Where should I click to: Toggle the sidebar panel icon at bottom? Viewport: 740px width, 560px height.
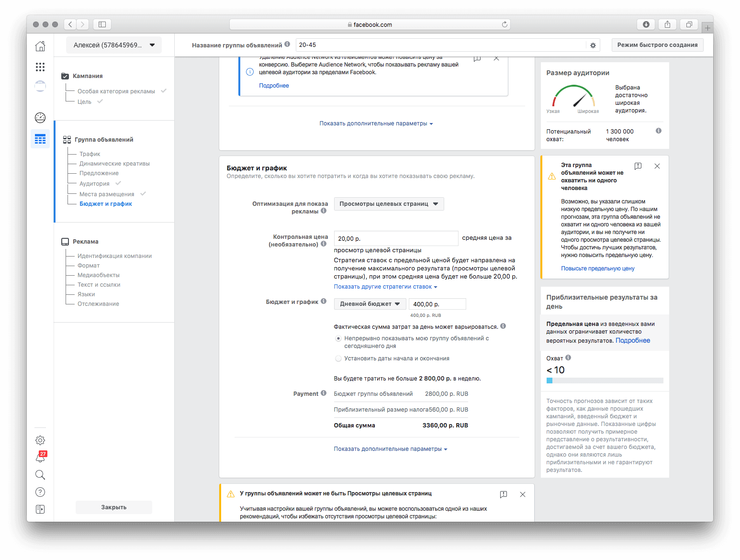coord(40,509)
